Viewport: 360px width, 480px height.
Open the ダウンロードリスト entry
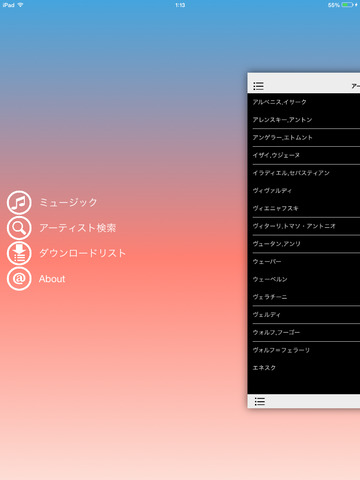[82, 253]
